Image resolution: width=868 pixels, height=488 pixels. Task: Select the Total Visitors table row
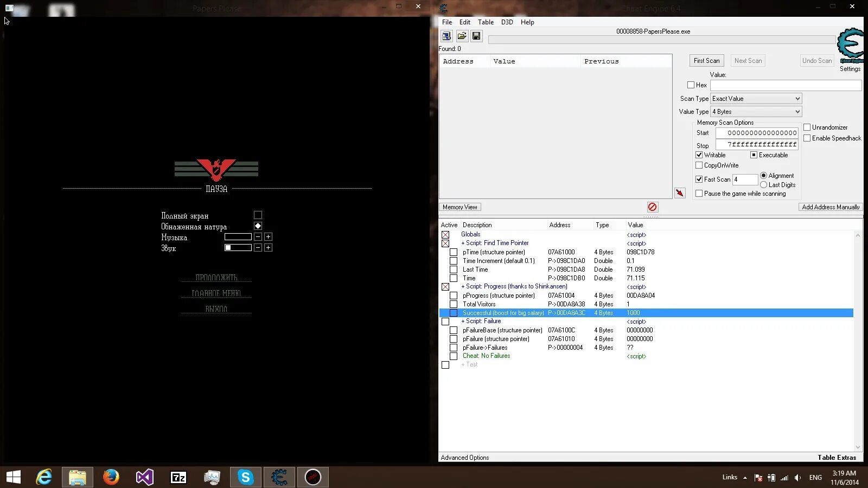(x=646, y=304)
